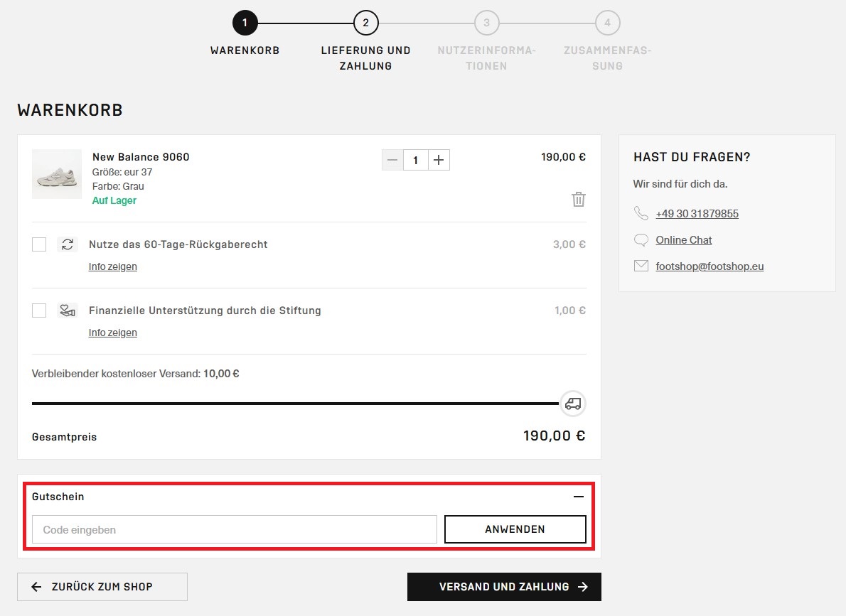
Task: Proceed to Versand und Zahlung
Action: [x=504, y=587]
